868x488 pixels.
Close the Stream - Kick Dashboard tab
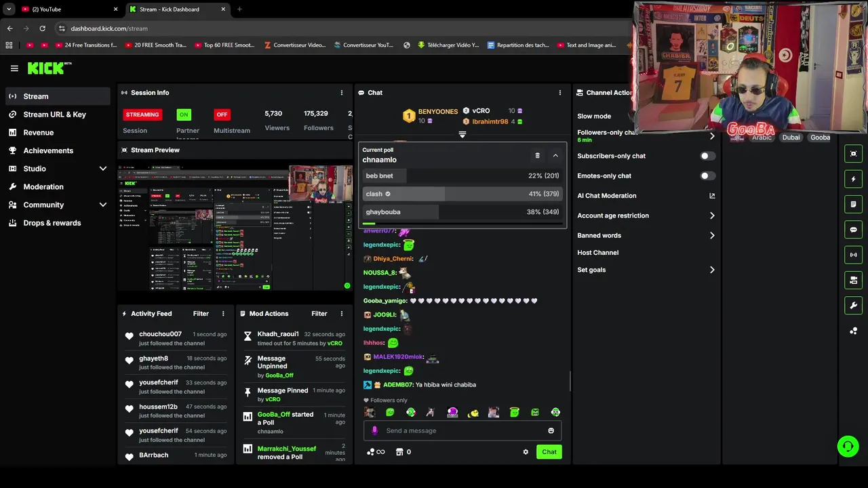click(223, 9)
